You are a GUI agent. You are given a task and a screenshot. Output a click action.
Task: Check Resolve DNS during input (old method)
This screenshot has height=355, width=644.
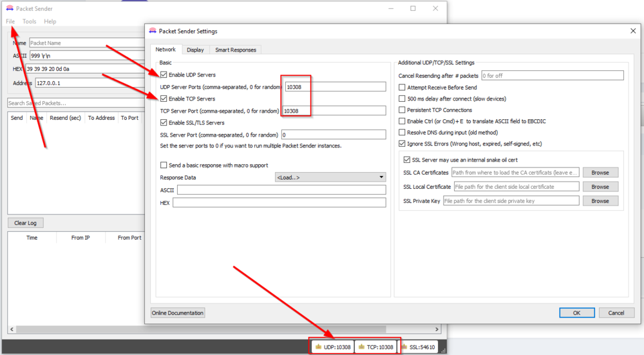tap(402, 132)
